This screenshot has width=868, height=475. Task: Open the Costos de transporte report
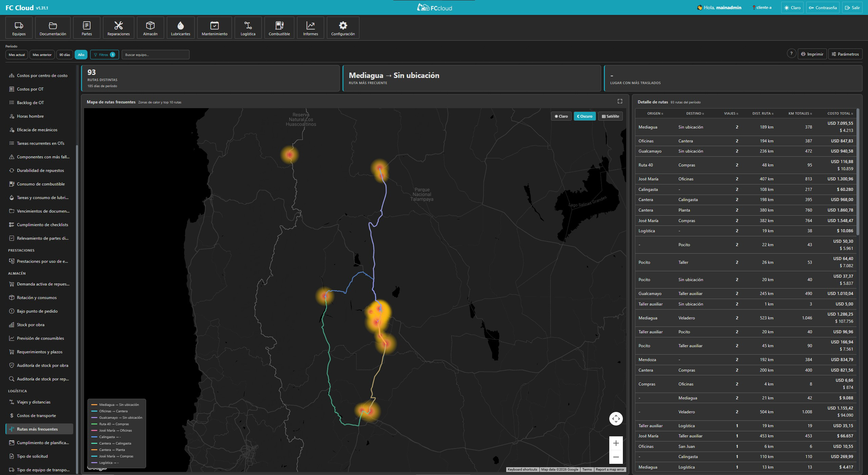coord(39,416)
